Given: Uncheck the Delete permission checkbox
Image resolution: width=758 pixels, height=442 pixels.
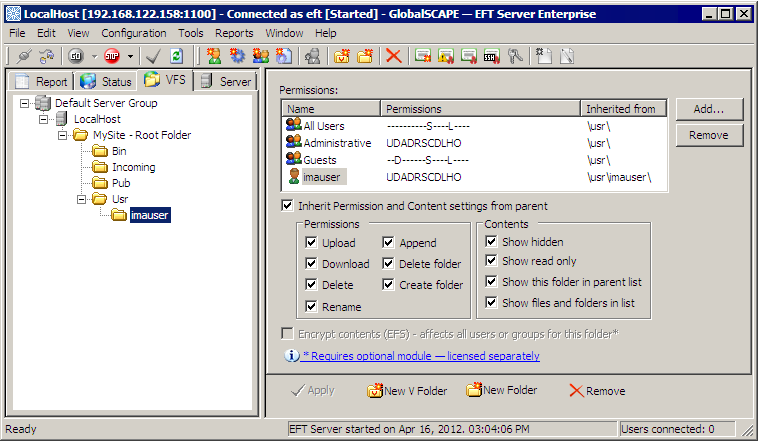Looking at the screenshot, I should pyautogui.click(x=311, y=285).
